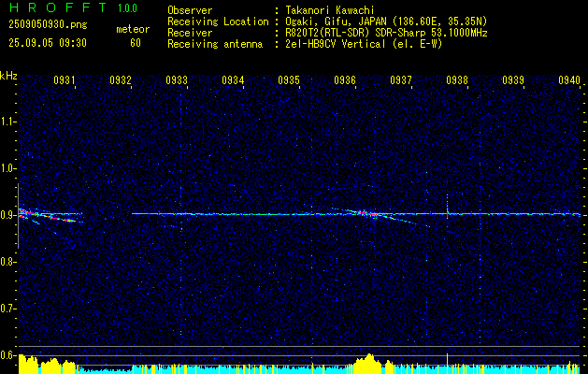Click the 0.9 kHz frequency label
Viewport: 588px width, 374px height.
click(7, 215)
